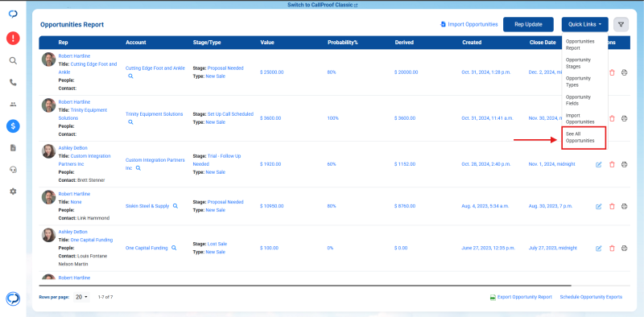Click the horizontal scrollbar below the table
The width and height of the screenshot is (644, 317).
tap(305, 285)
